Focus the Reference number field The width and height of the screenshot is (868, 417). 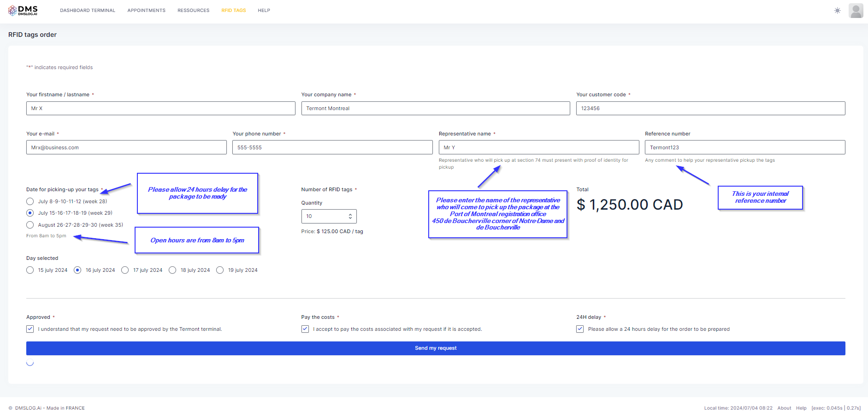point(744,147)
